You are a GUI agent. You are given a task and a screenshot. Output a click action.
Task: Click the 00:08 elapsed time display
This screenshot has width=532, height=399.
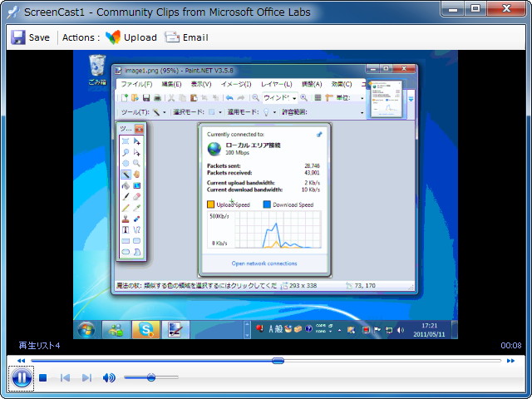coord(511,346)
